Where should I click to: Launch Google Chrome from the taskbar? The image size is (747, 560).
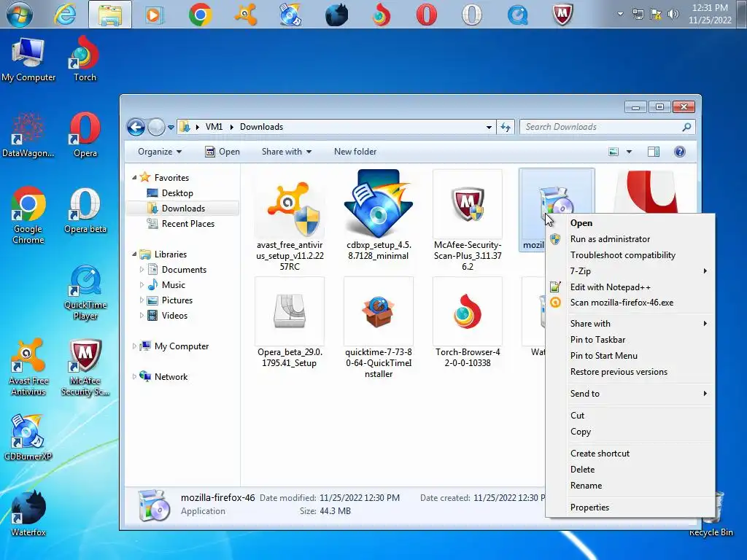[200, 15]
